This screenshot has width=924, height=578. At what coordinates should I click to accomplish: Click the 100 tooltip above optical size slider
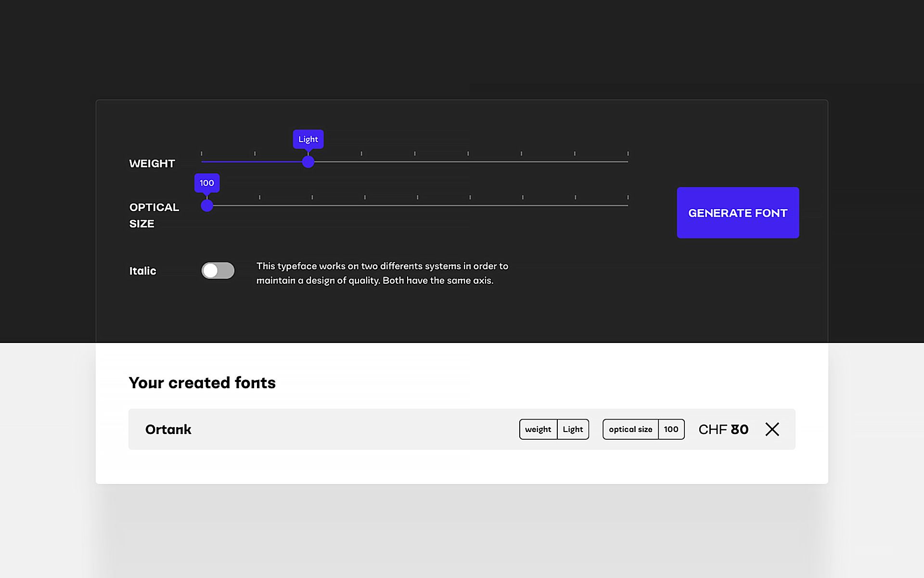click(207, 183)
